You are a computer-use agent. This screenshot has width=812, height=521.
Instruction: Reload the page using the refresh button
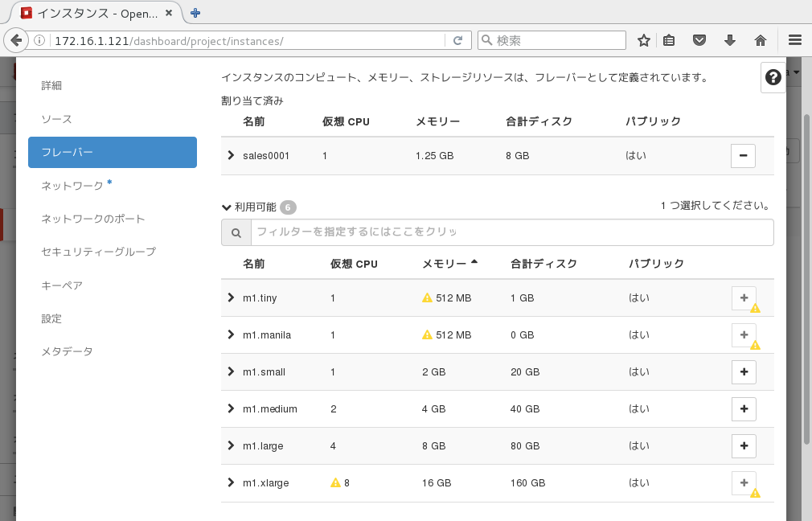[457, 40]
